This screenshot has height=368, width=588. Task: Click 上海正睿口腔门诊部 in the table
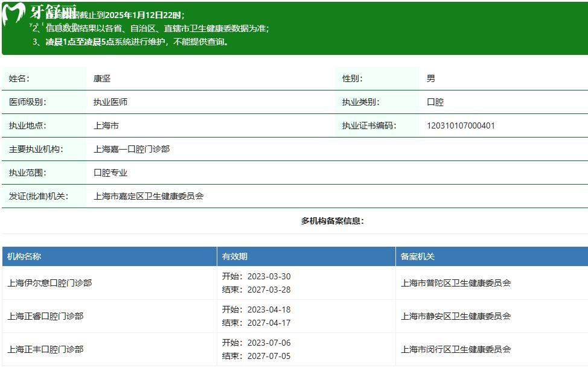click(x=46, y=316)
